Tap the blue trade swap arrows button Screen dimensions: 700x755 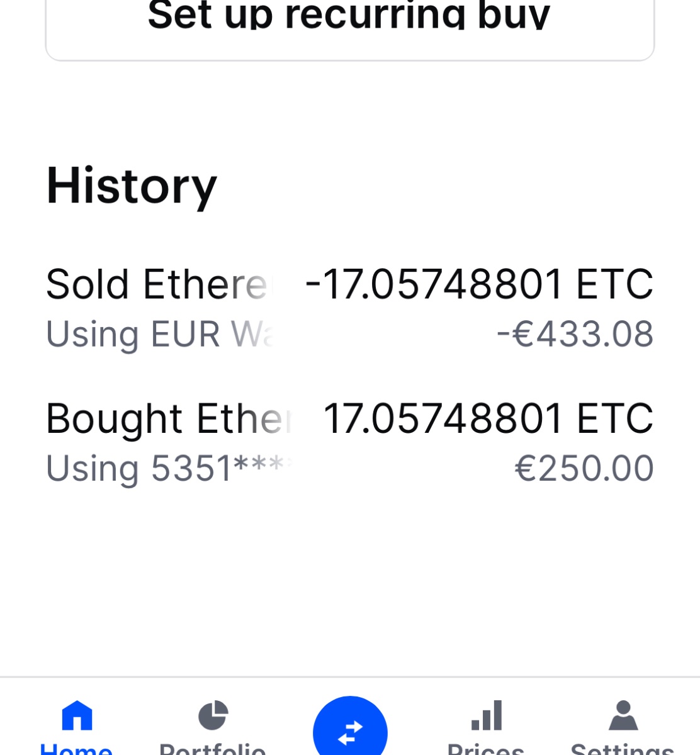pyautogui.click(x=350, y=730)
